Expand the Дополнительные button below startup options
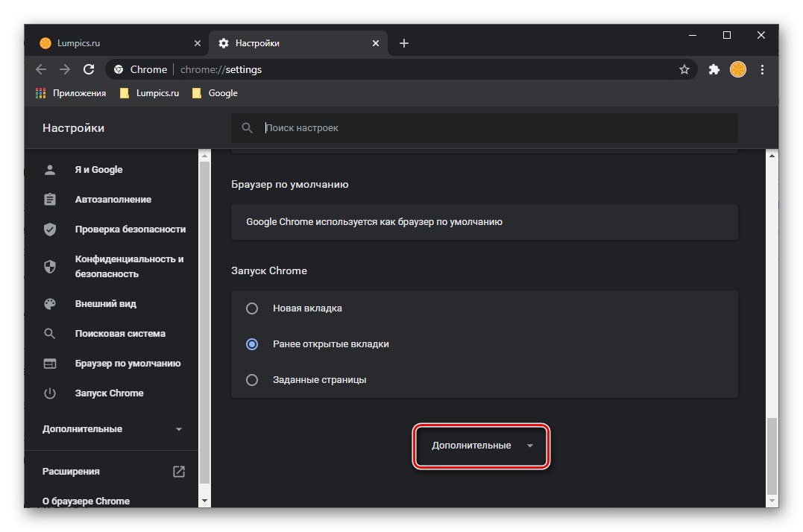Viewport: 803px width, 532px height. [x=482, y=446]
